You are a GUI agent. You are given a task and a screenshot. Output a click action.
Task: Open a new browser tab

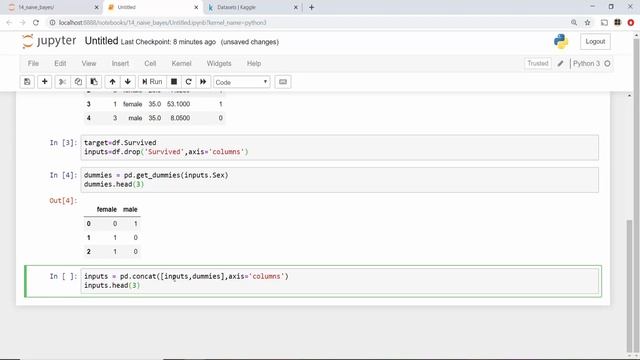point(311,7)
